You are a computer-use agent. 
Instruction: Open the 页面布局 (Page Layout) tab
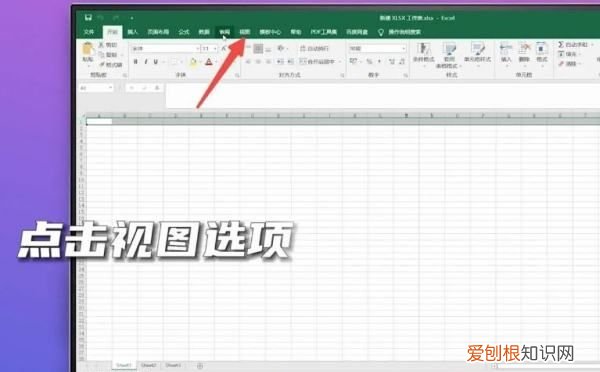pyautogui.click(x=158, y=32)
